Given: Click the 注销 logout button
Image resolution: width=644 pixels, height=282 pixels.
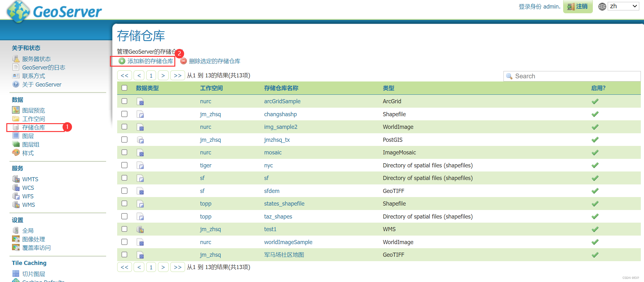Looking at the screenshot, I should [578, 6].
